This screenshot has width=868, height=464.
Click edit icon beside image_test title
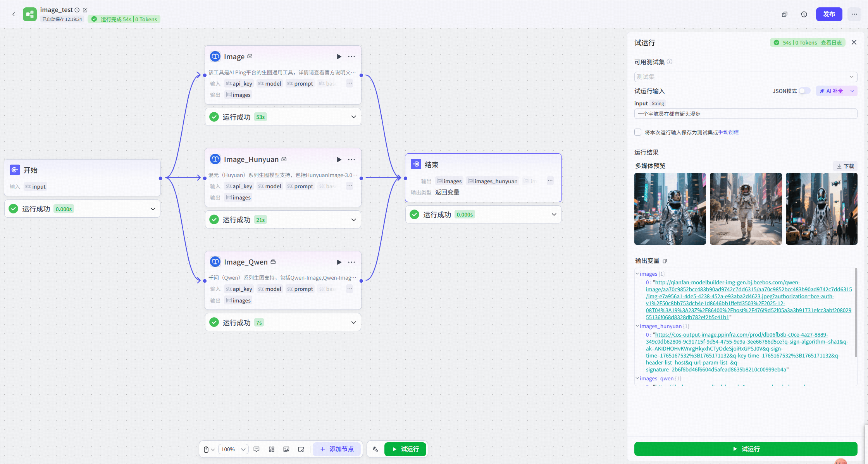click(x=85, y=10)
